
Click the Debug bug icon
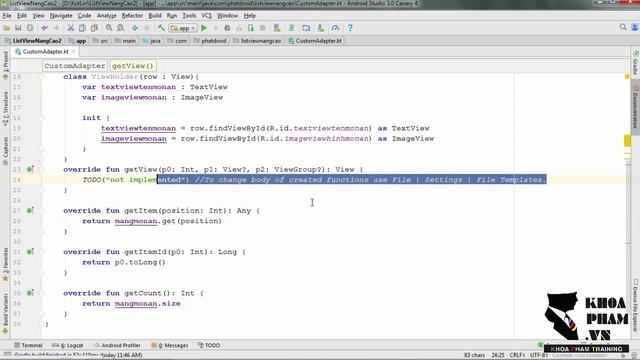click(x=227, y=28)
